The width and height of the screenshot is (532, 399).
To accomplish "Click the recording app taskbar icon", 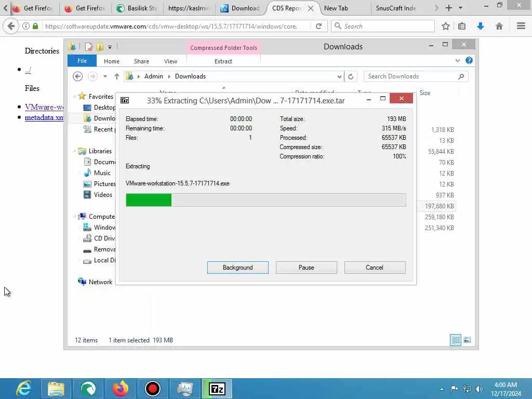I will (152, 389).
